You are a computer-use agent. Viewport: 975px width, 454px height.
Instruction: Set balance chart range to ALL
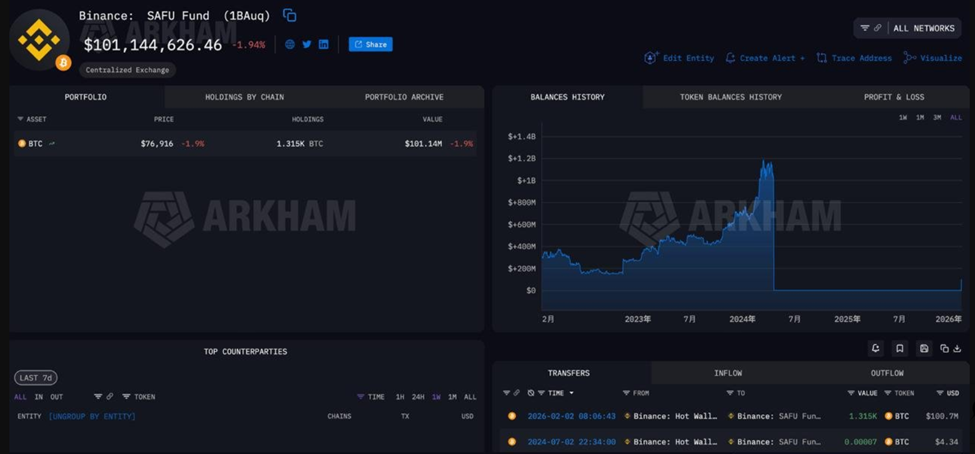pyautogui.click(x=956, y=118)
